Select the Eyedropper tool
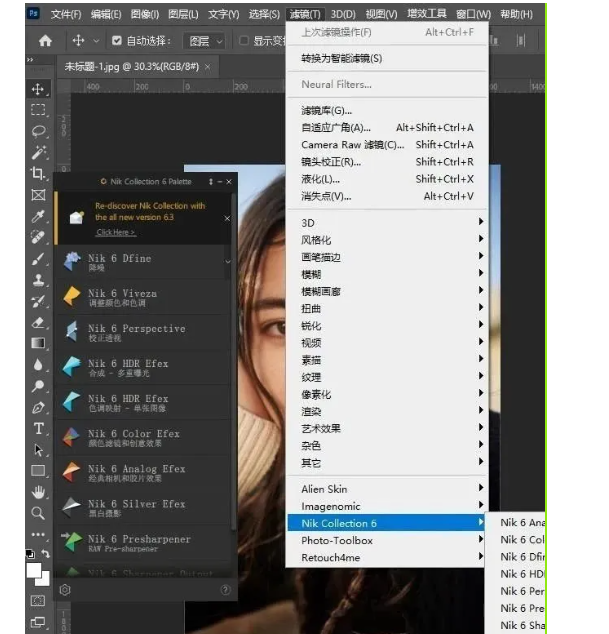This screenshot has width=609, height=634. [38, 216]
